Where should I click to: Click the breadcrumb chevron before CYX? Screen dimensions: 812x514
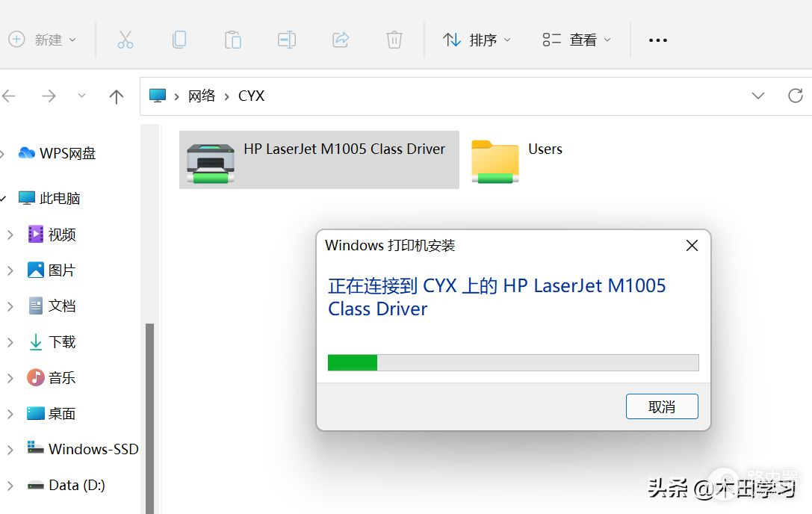coord(226,96)
